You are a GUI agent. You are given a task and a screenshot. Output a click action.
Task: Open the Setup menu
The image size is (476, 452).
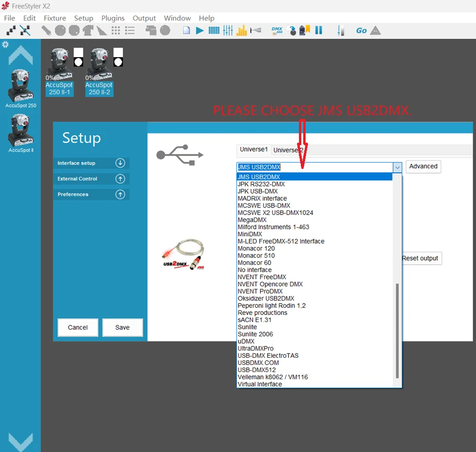tap(83, 18)
